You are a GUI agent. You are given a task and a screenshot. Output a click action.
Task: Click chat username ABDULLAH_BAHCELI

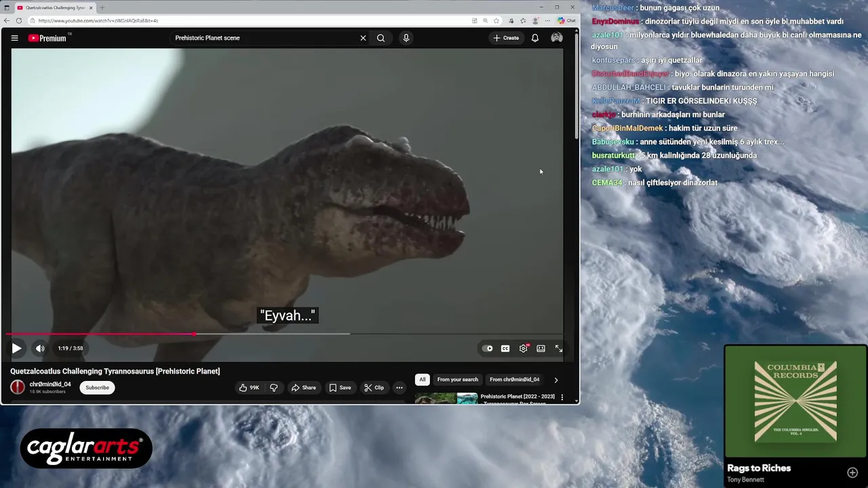629,87
